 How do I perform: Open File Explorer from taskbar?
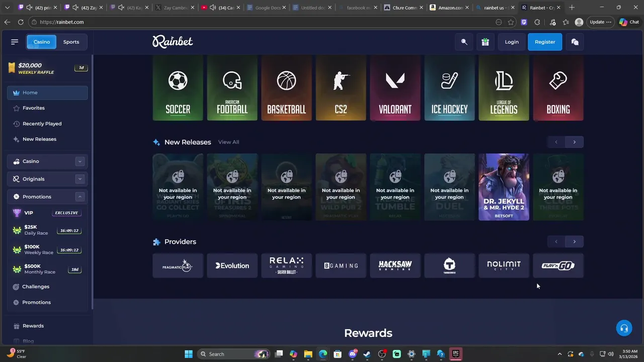click(x=308, y=354)
